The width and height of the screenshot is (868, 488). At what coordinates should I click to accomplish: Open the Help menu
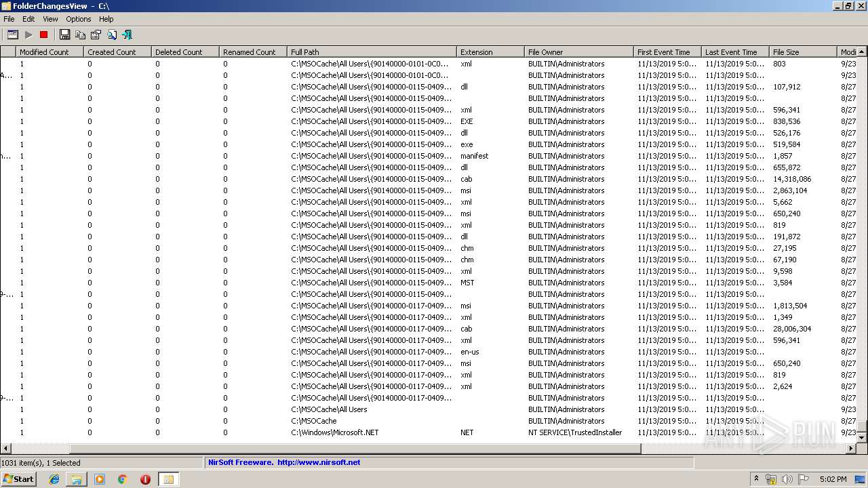(x=106, y=19)
